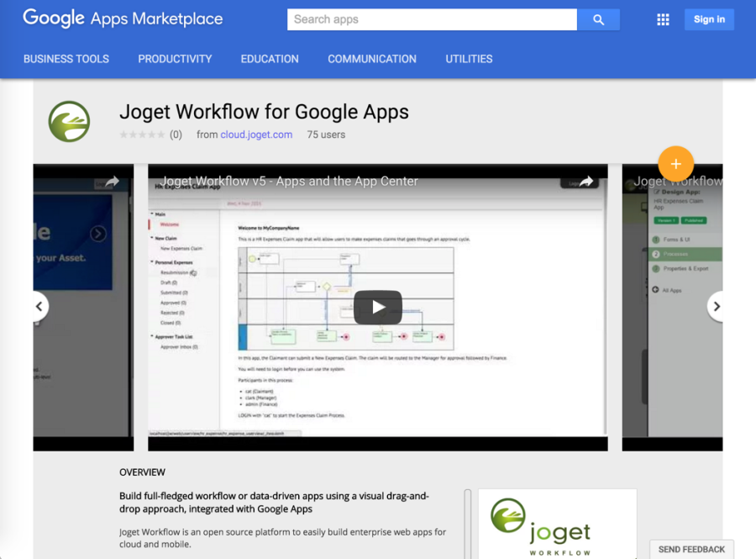The image size is (756, 559).
Task: Open the Google apps grid launcher
Action: point(663,19)
